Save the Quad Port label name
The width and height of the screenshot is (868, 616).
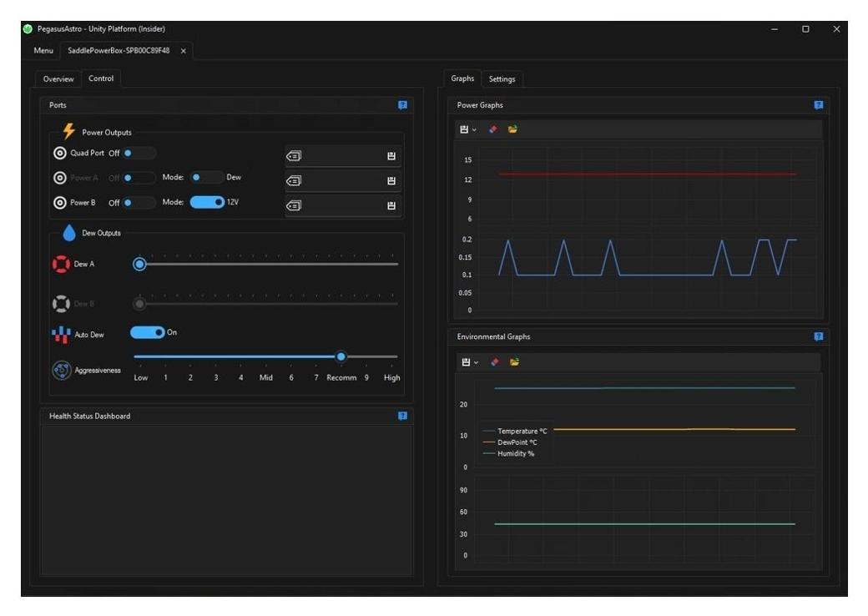391,156
